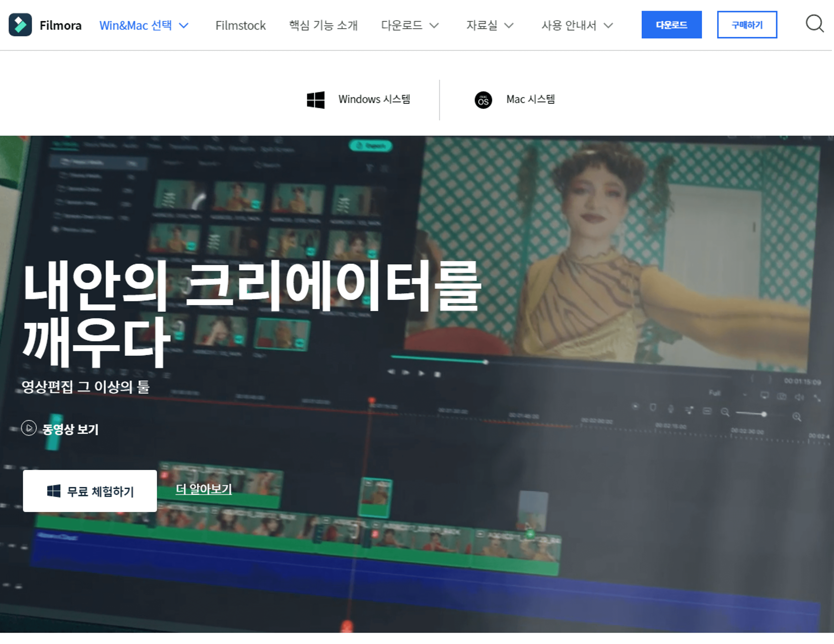Viewport: 834px width, 644px height.
Task: Follow the 더 알아보기 link
Action: pos(204,489)
